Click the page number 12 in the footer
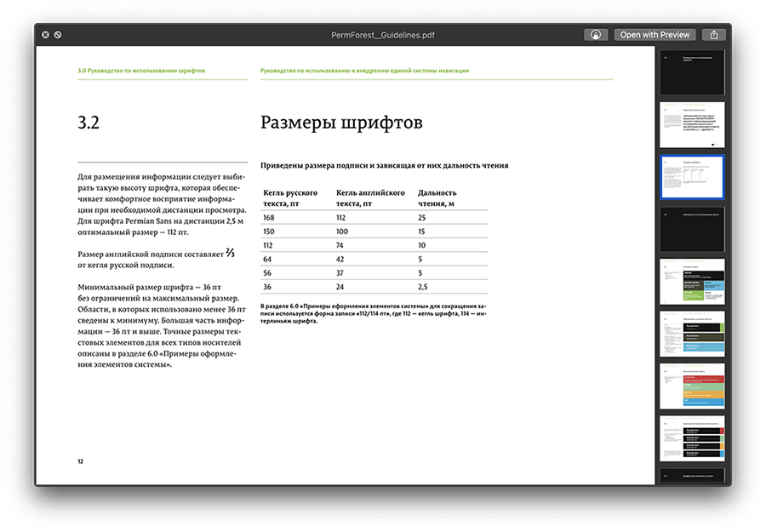 [x=80, y=461]
